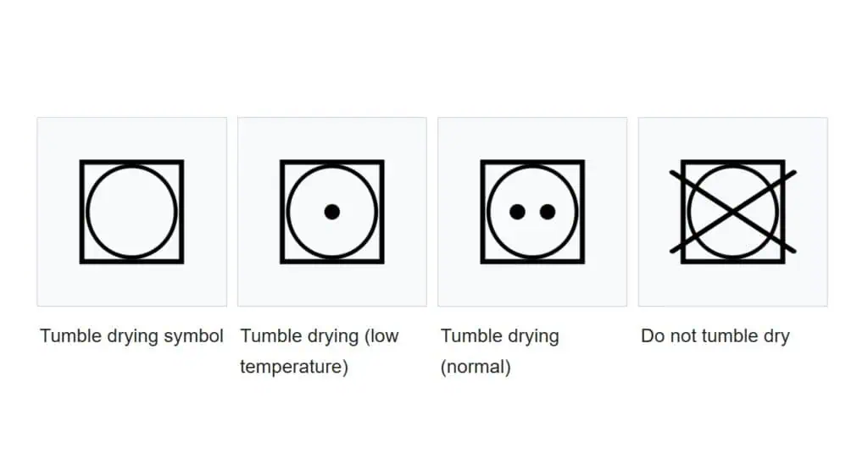This screenshot has height=476, width=868.
Task: Click the "(normal)" text
Action: point(476,367)
